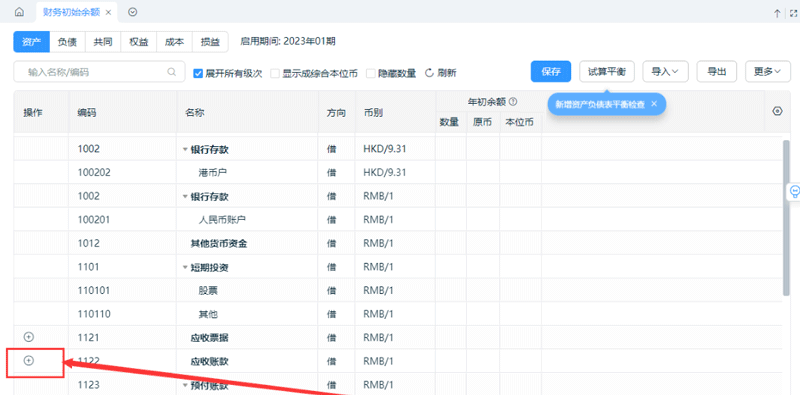Open the 导入 dropdown
The image size is (800, 395).
coord(665,71)
